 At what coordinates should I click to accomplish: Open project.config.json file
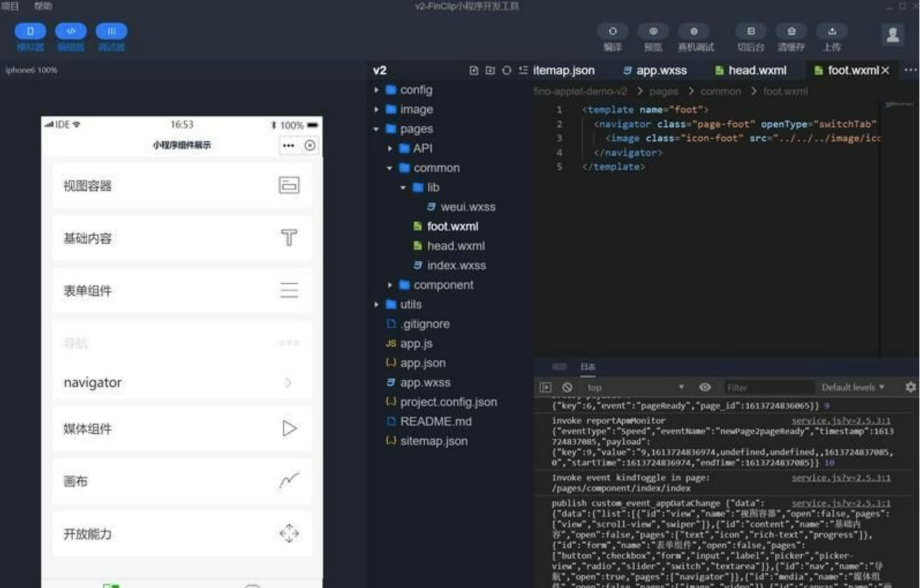pos(442,402)
